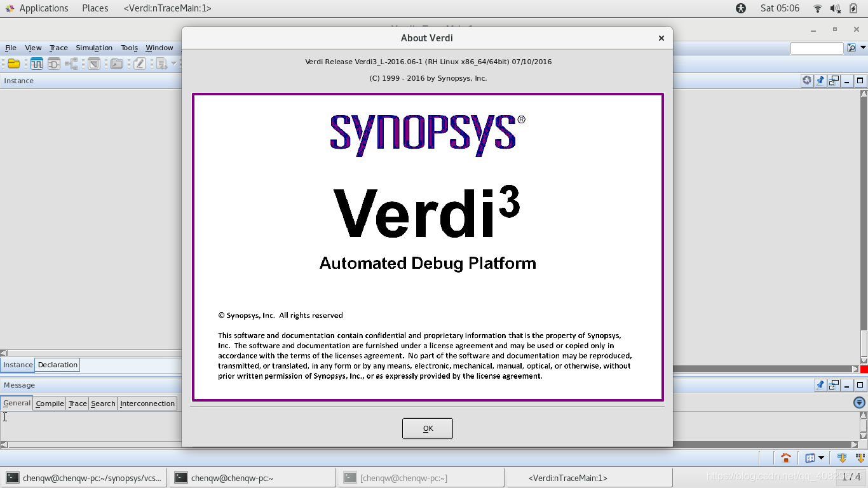868x488 pixels.
Task: Open the dropdown next to the layout icon
Action: tap(822, 457)
